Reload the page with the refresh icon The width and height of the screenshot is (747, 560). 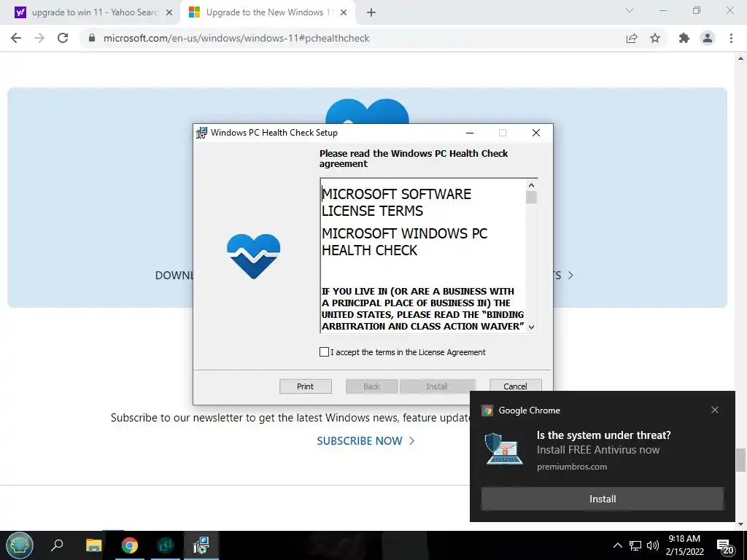click(63, 38)
